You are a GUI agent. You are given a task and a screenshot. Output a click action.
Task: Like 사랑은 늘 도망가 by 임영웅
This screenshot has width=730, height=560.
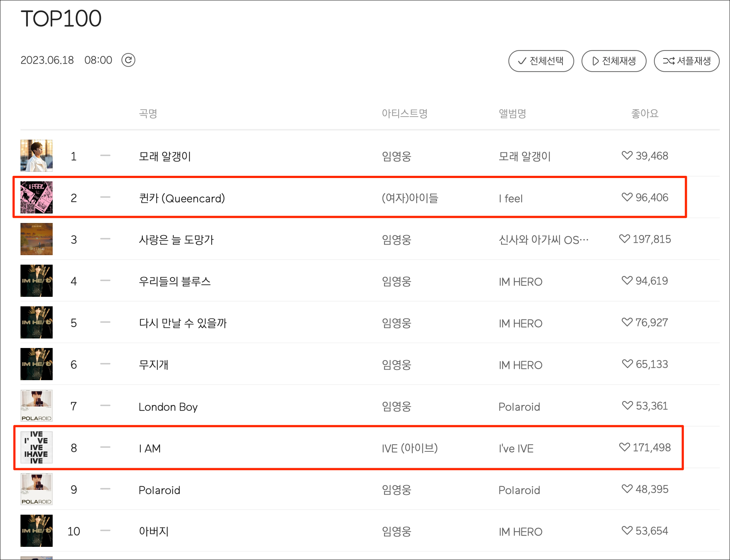point(625,239)
